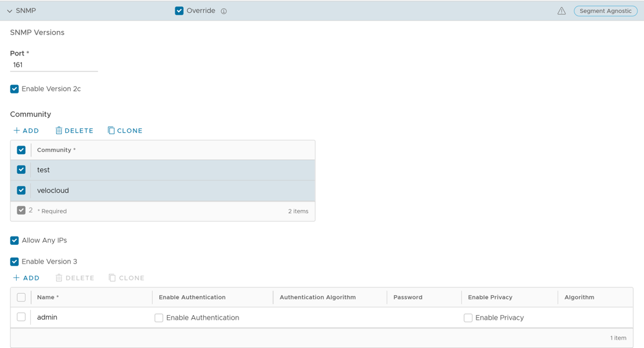644x348 pixels.
Task: Click the Segment Agnostic badge
Action: coord(605,11)
